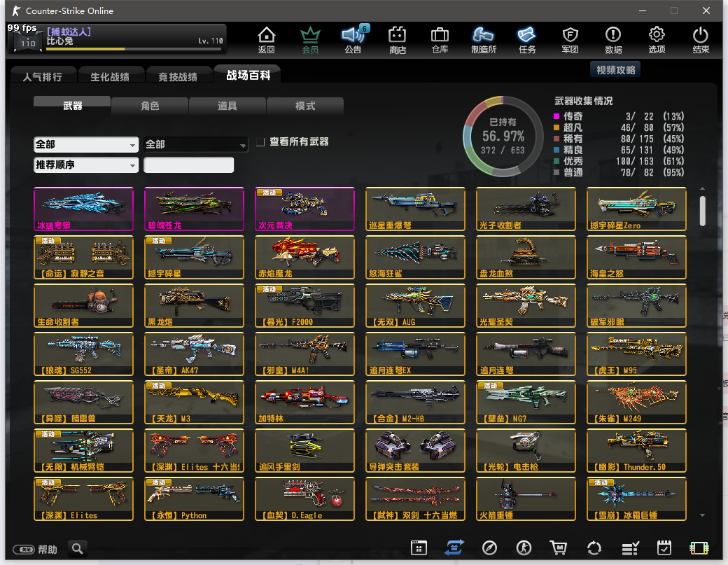Switch to the 道具 sub-tab
This screenshot has width=728, height=565.
(x=227, y=106)
